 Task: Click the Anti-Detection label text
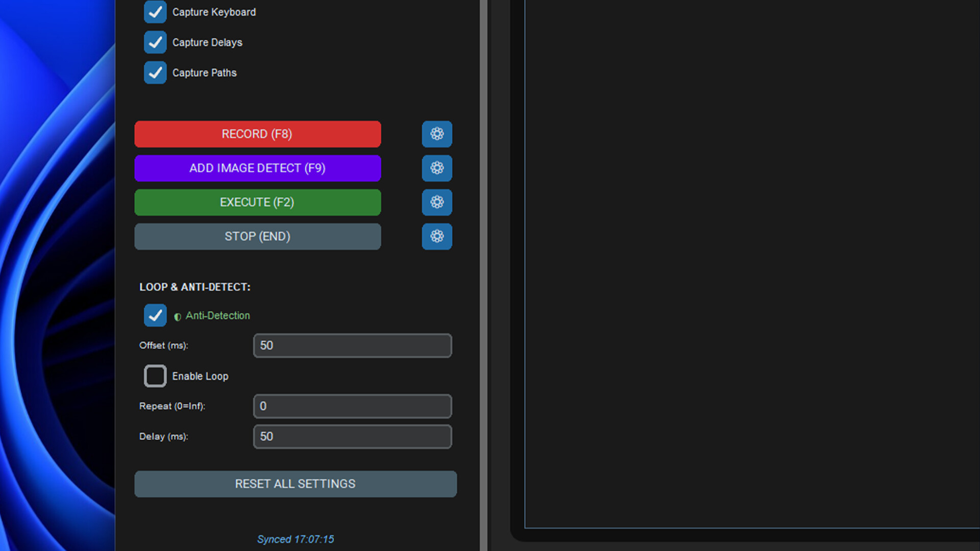[217, 315]
